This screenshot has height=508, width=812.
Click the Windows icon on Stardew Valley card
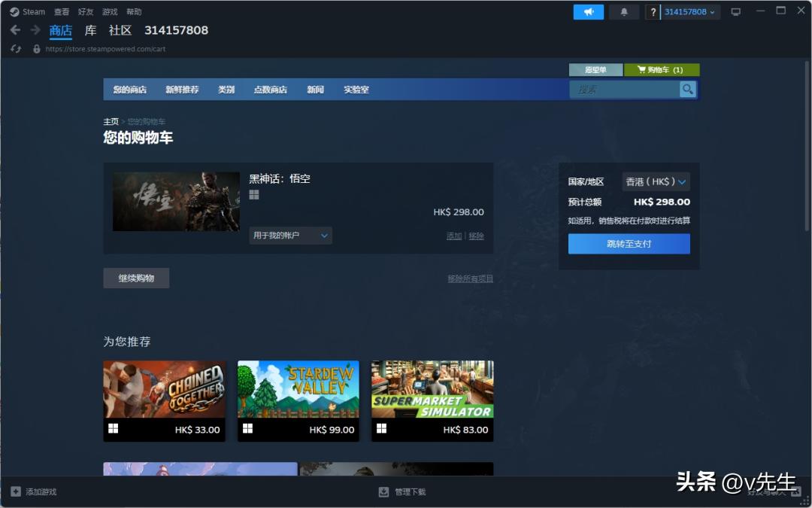tap(247, 428)
